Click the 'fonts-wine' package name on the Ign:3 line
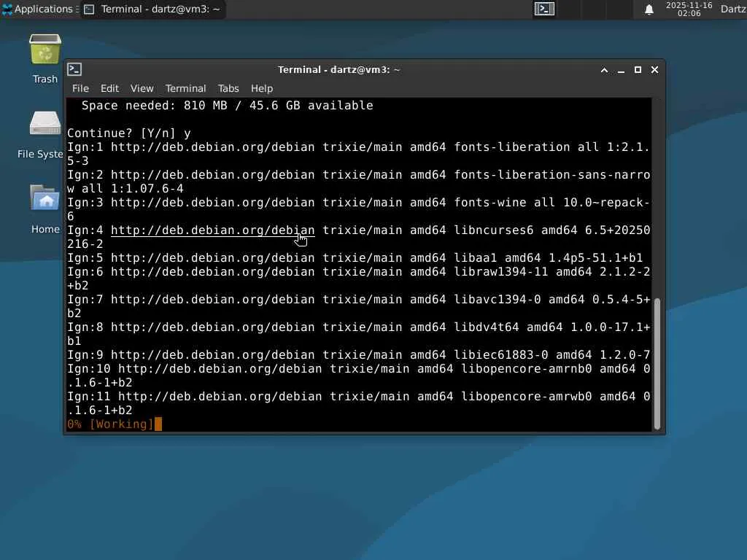The width and height of the screenshot is (747, 560). 489,203
